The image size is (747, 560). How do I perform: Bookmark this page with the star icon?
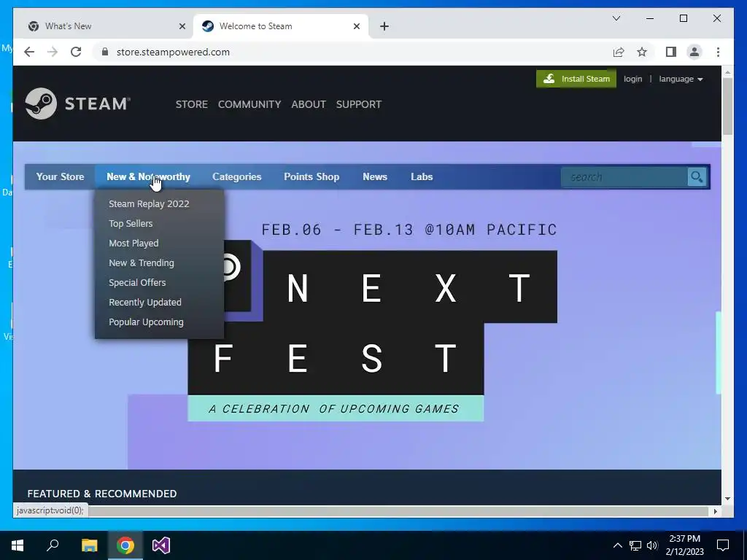(x=642, y=52)
